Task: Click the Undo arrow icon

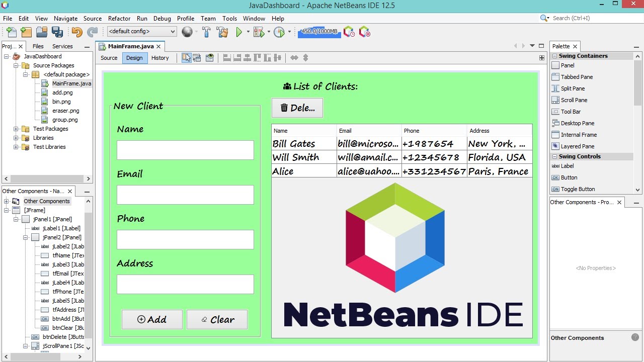Action: [x=76, y=32]
